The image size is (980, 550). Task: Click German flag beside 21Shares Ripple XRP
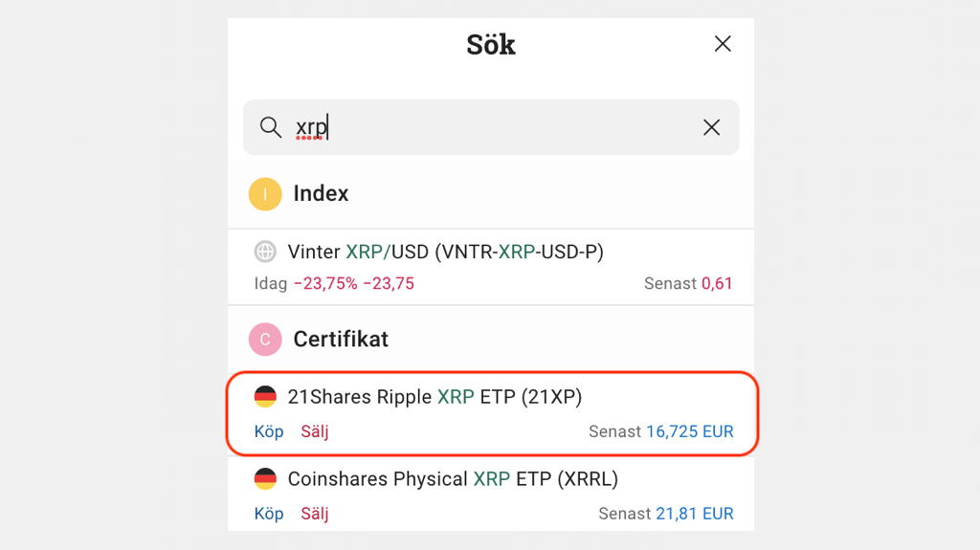point(265,396)
